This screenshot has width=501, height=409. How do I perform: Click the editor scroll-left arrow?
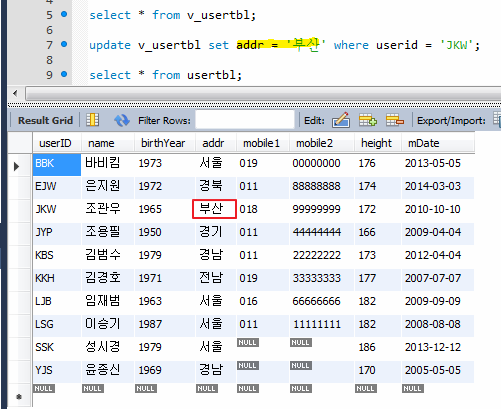click(x=15, y=93)
